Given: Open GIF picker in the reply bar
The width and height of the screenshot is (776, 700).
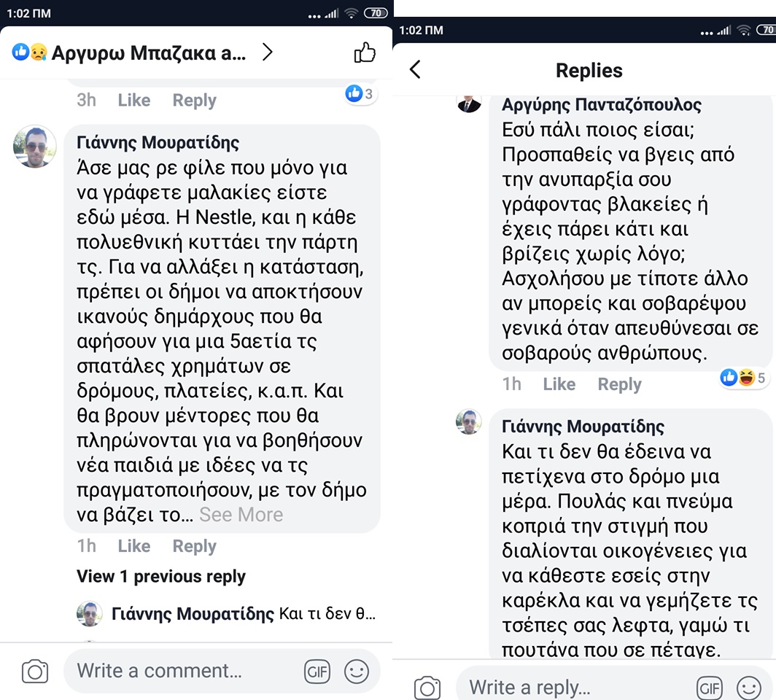Looking at the screenshot, I should click(x=710, y=688).
